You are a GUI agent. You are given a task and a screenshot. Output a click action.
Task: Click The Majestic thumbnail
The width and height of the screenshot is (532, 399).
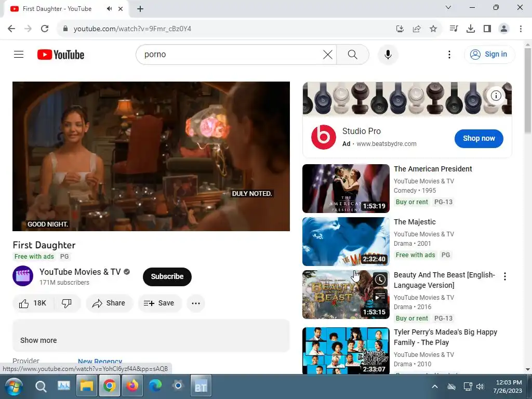(x=345, y=241)
